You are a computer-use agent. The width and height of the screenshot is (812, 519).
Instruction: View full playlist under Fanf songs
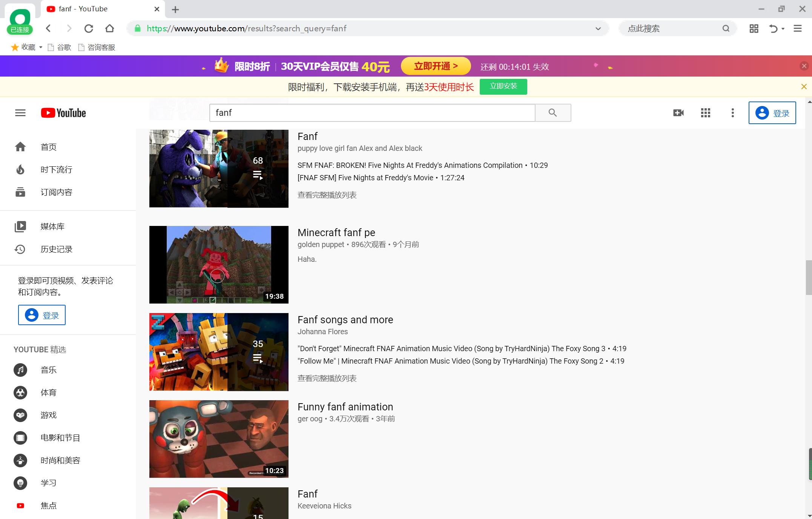pyautogui.click(x=327, y=378)
